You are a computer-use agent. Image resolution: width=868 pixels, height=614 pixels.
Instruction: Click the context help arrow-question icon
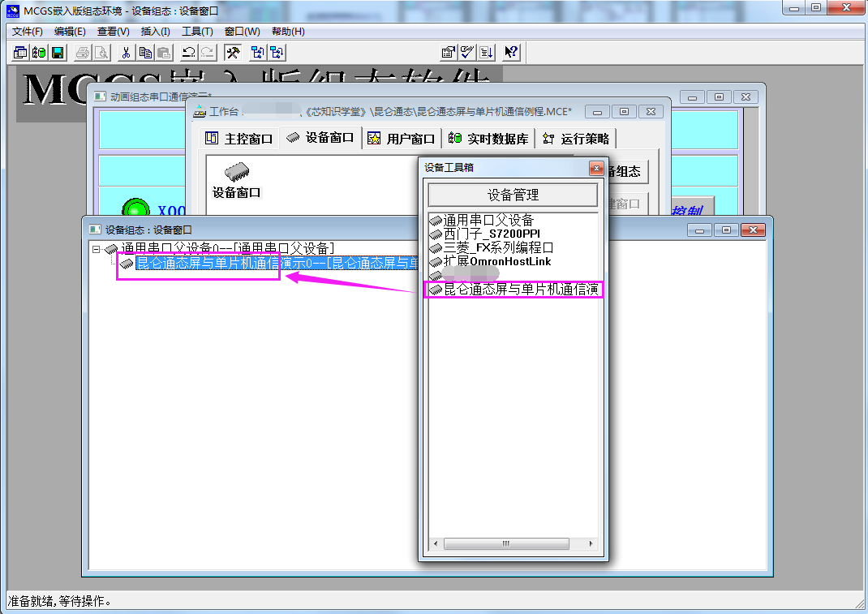click(511, 53)
